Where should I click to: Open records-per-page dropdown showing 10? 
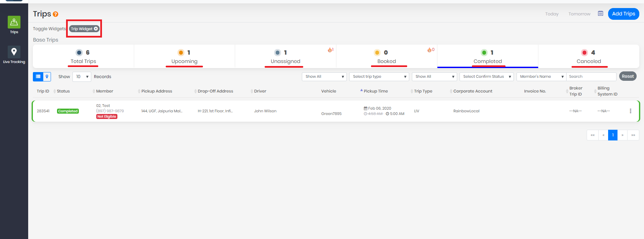82,77
